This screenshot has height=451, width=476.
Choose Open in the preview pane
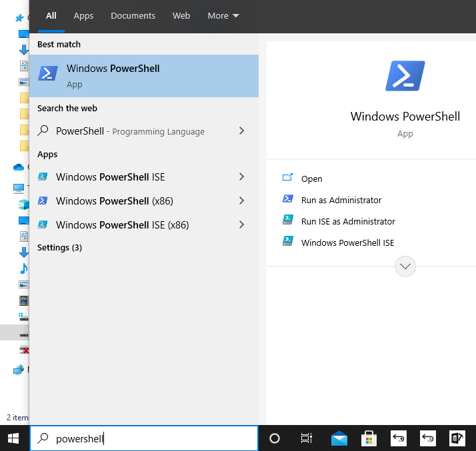tap(311, 179)
